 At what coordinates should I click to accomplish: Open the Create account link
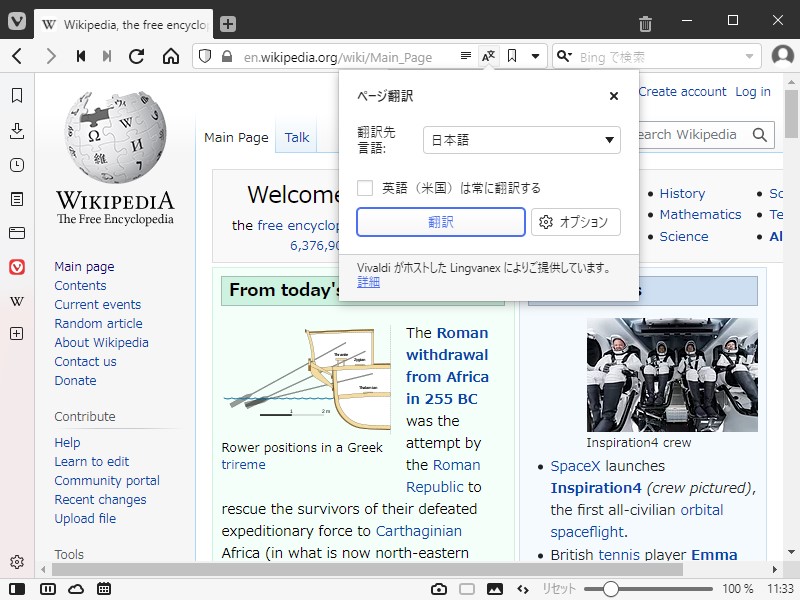pyautogui.click(x=682, y=91)
